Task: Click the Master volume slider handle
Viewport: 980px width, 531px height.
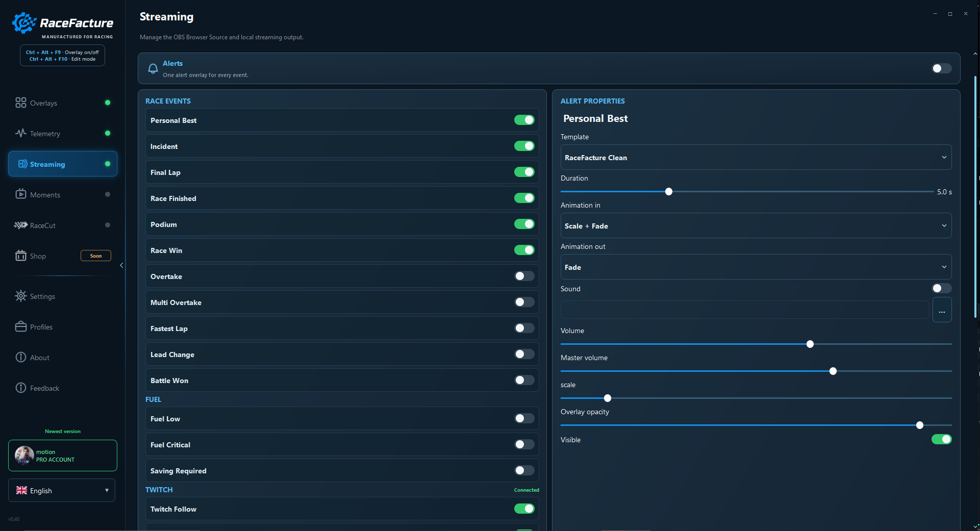Action: click(833, 371)
